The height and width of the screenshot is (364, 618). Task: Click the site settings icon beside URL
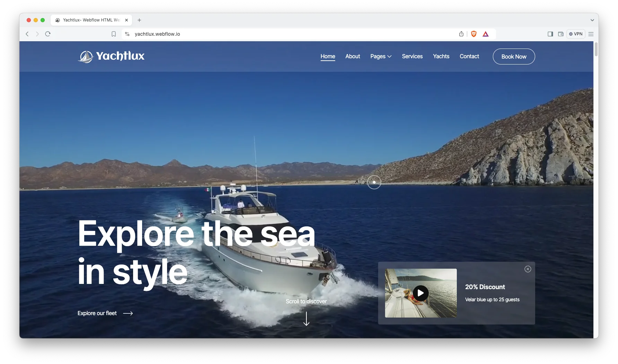(127, 34)
